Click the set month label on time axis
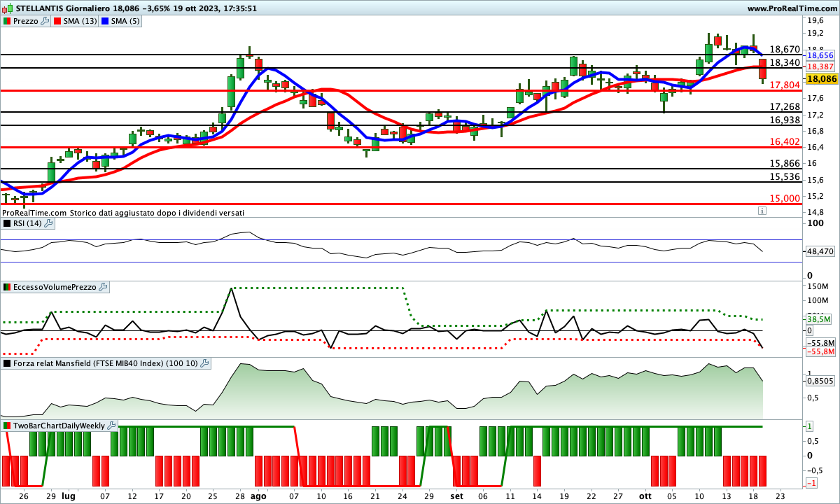The width and height of the screenshot is (840, 504). coord(457,496)
